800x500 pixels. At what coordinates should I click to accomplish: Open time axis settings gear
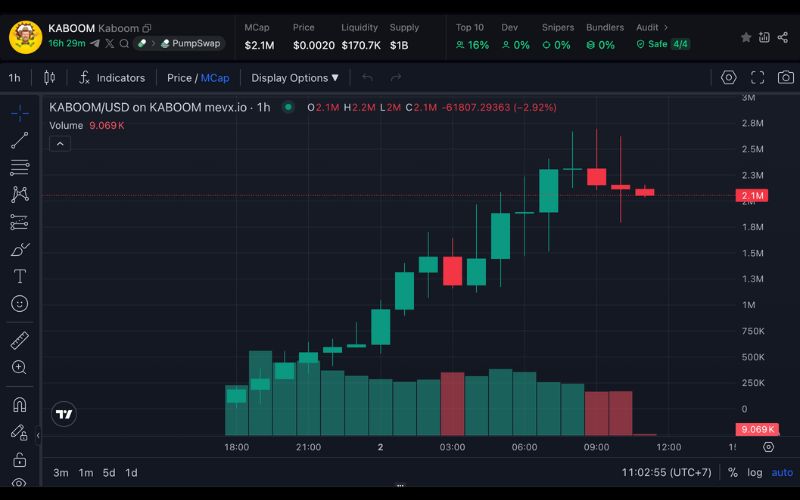tap(768, 447)
